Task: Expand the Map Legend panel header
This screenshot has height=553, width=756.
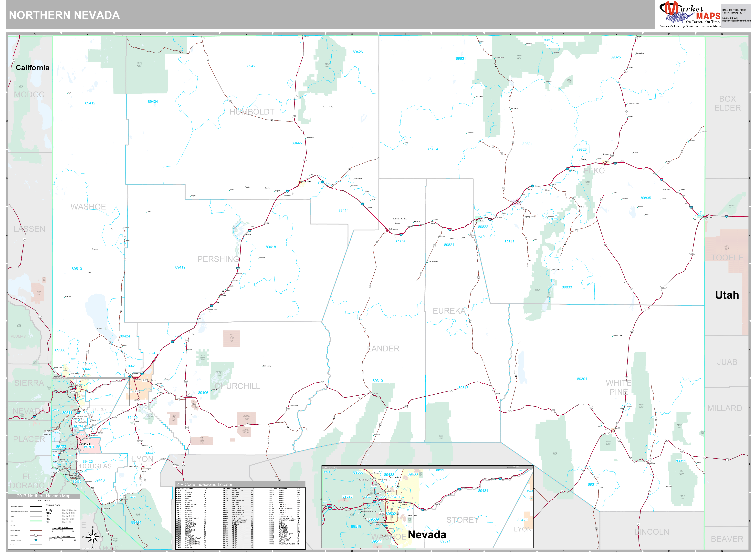Action: coord(44,500)
